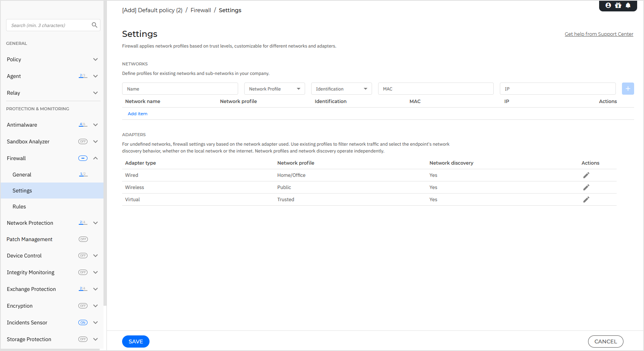Expand the Network Protection section
The width and height of the screenshot is (644, 351).
(95, 223)
